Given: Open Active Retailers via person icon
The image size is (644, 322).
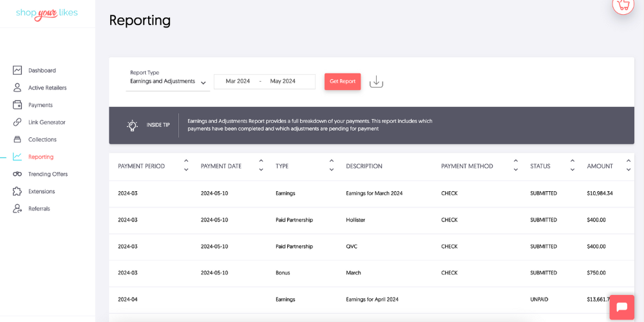Looking at the screenshot, I should (17, 88).
